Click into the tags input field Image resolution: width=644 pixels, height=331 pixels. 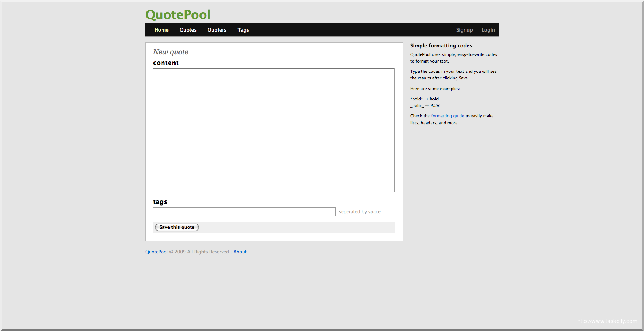click(244, 212)
